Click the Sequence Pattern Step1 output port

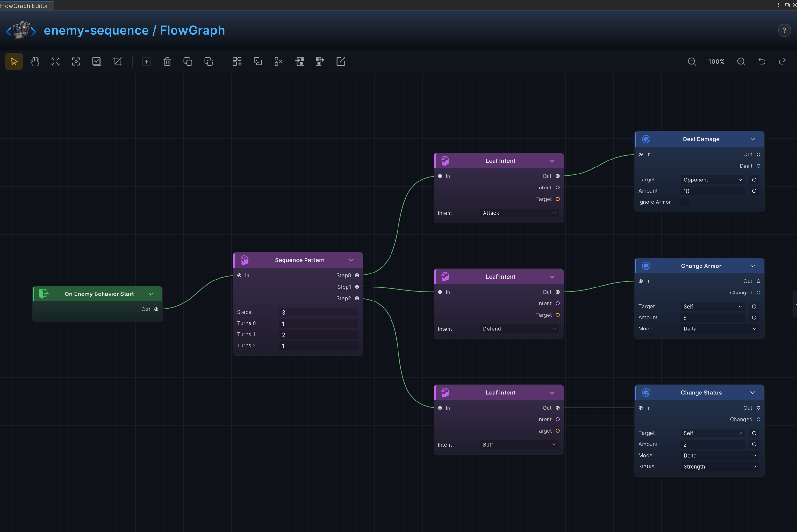pyautogui.click(x=357, y=287)
